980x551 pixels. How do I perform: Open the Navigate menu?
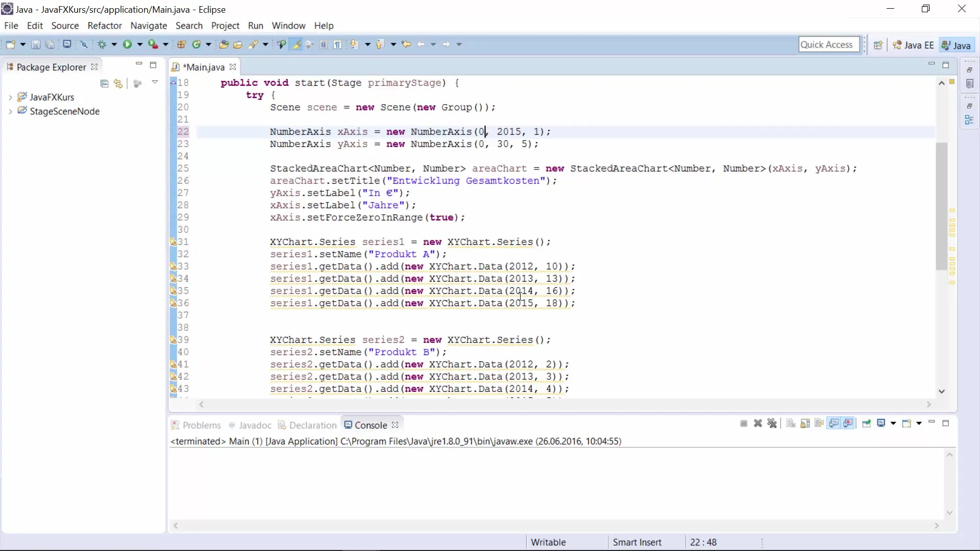149,26
